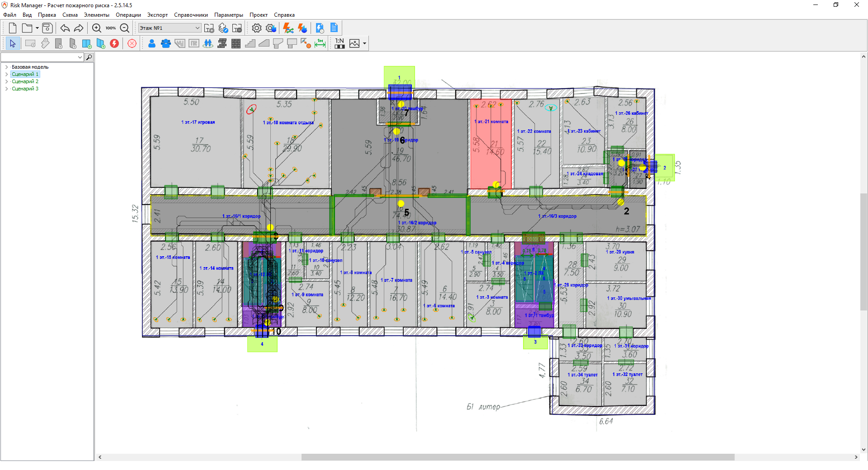Create a new project file

[x=13, y=28]
